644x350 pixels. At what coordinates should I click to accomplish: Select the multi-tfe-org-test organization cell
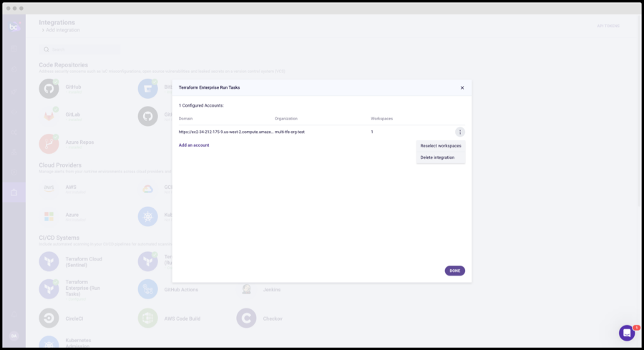point(290,132)
